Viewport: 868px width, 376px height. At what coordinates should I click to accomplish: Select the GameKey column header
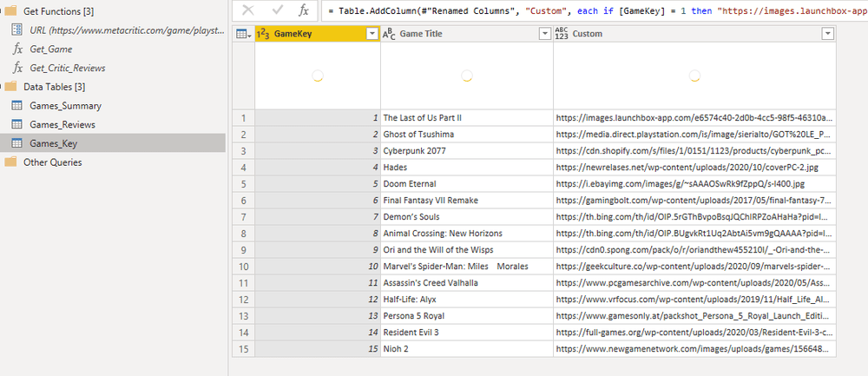pyautogui.click(x=318, y=34)
